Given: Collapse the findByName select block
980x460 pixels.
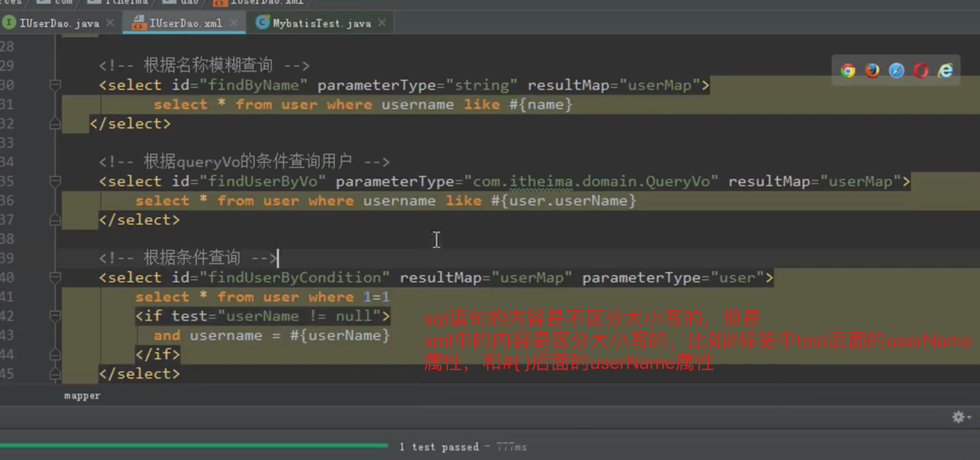Looking at the screenshot, I should [55, 85].
